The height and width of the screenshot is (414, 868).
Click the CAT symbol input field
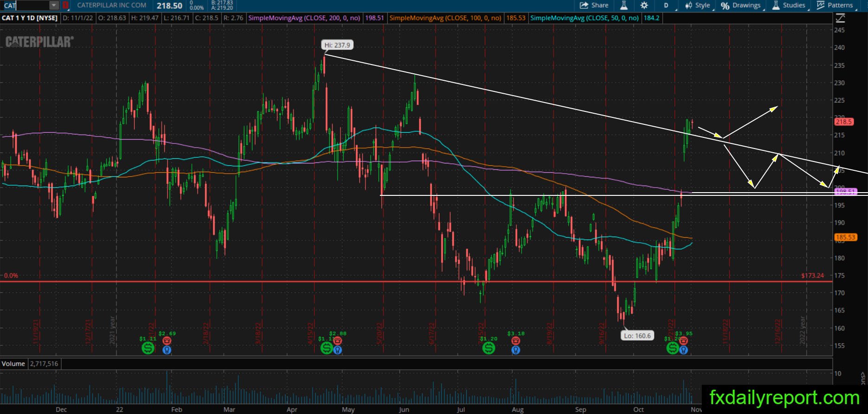pos(26,6)
